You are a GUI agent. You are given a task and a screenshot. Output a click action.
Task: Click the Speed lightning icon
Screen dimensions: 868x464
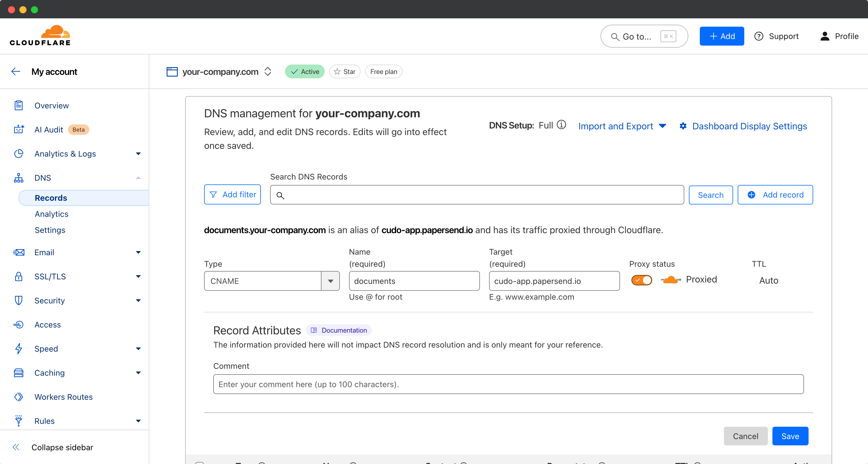tap(19, 348)
